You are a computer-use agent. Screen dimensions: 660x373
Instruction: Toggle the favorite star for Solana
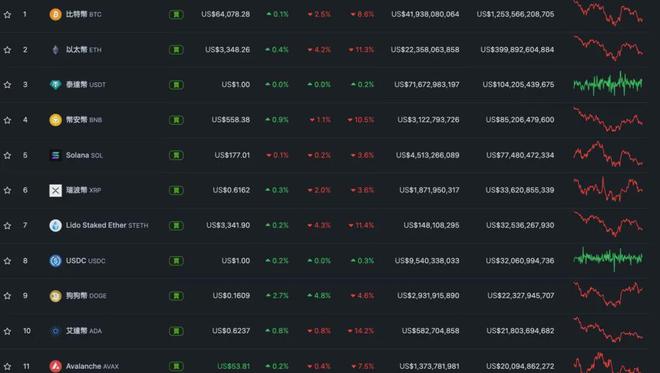[x=7, y=155]
